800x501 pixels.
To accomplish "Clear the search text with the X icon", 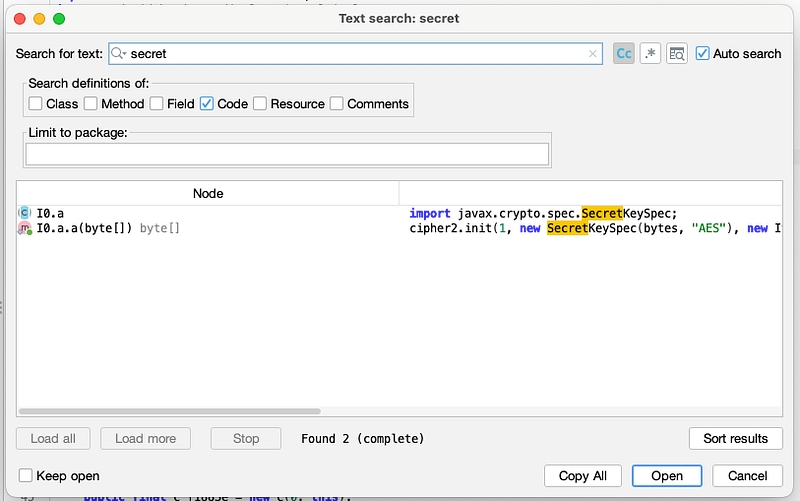I will (x=593, y=54).
